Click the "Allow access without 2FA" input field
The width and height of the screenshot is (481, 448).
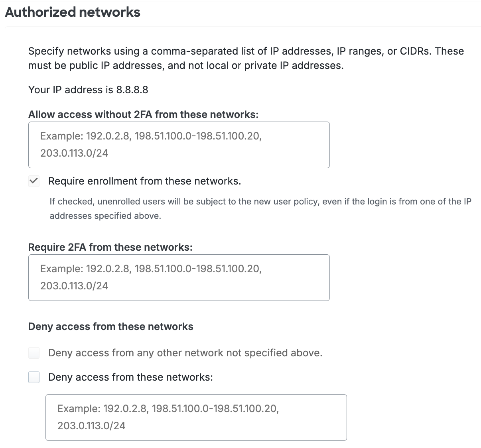[179, 145]
